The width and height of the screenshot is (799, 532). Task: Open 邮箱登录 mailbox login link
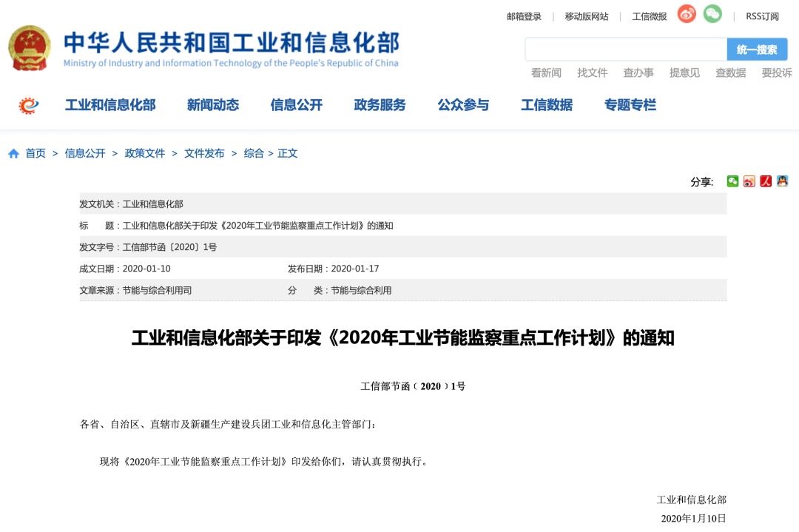point(525,16)
